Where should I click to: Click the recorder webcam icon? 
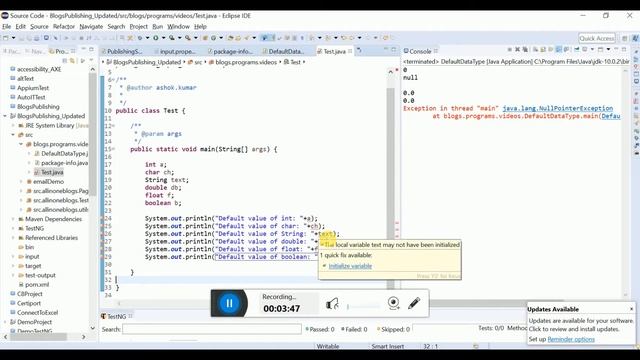pos(393,303)
